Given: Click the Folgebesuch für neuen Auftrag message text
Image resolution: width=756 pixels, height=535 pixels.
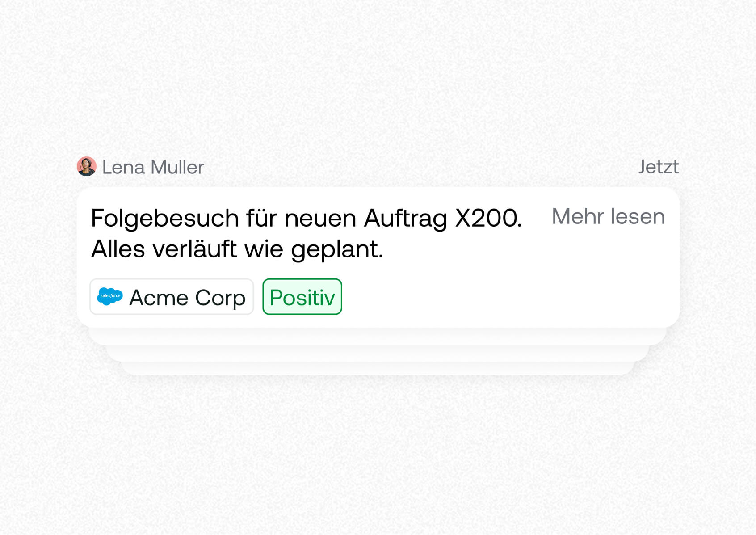Looking at the screenshot, I should [x=307, y=219].
